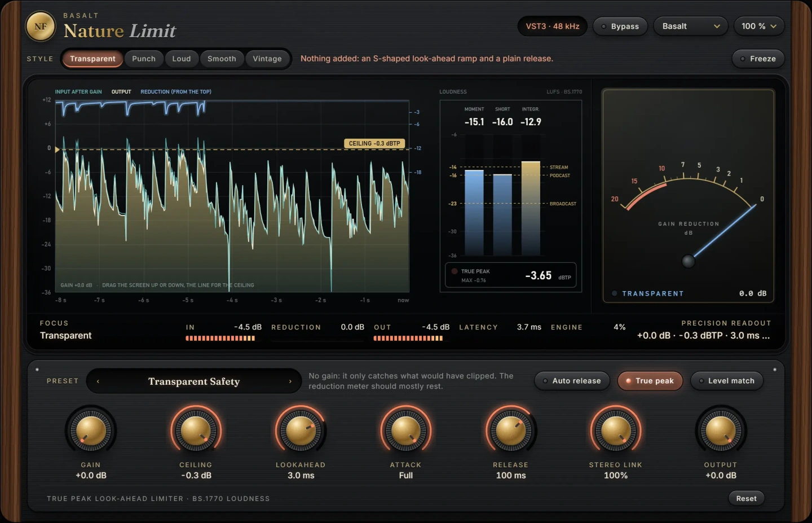Viewport: 812px width, 523px height.
Task: Click the Lookahead knob
Action: coord(301,431)
